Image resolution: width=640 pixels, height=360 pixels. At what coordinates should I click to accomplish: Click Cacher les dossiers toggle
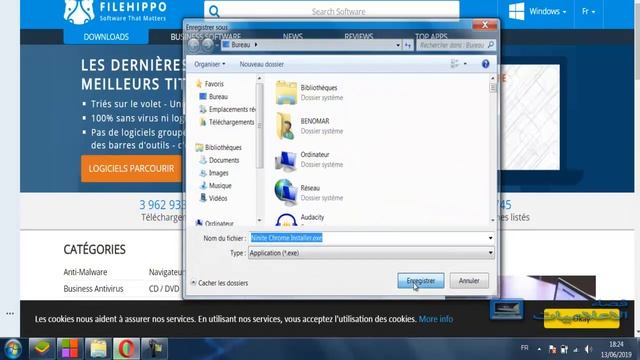220,283
